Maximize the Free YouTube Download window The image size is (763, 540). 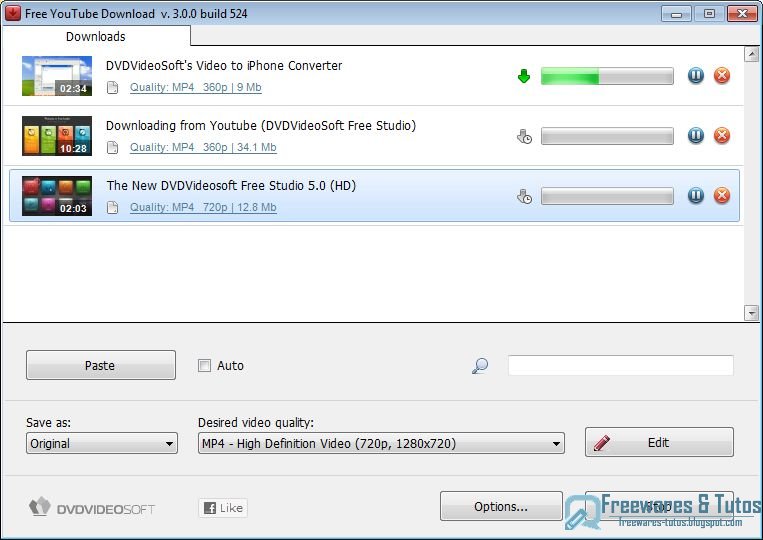coord(709,14)
